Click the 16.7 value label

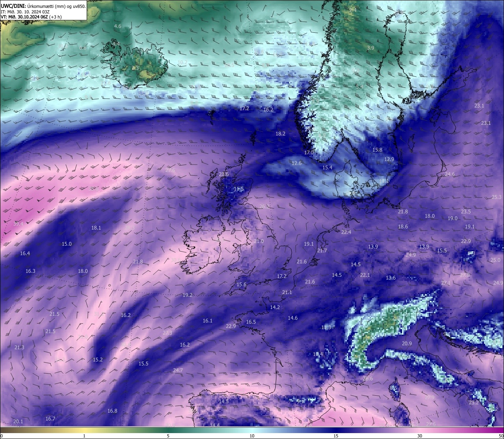(x=50, y=419)
